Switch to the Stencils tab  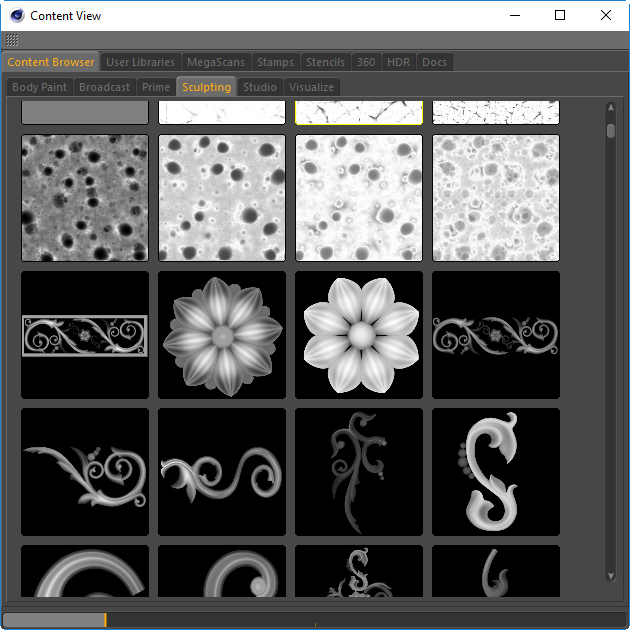(325, 62)
